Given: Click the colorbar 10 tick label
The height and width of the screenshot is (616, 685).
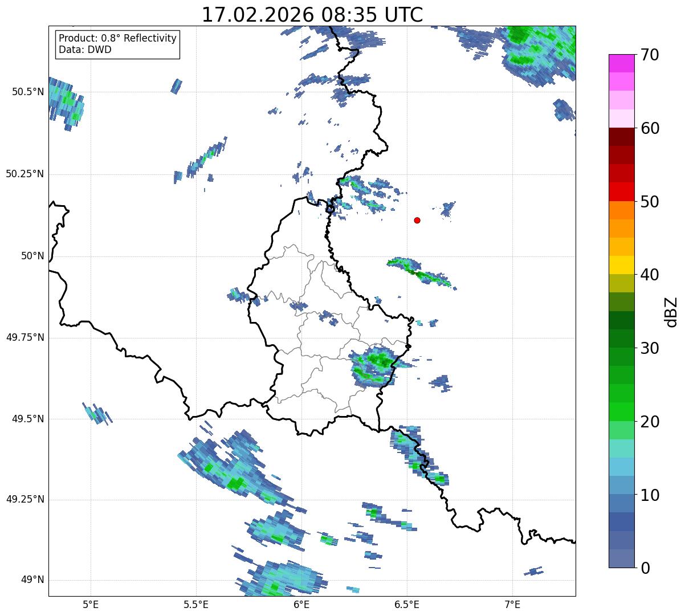Looking at the screenshot, I should [x=650, y=495].
